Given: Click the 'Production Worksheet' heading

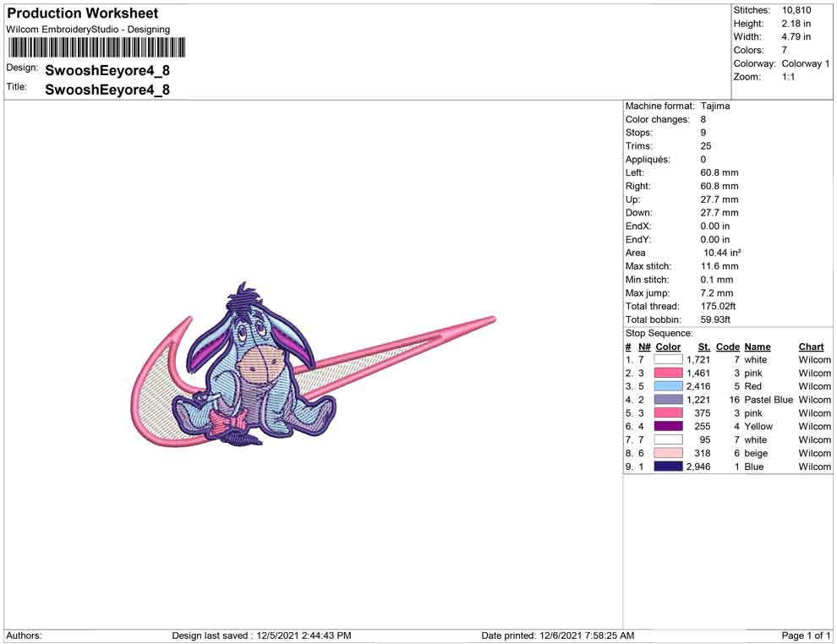Looking at the screenshot, I should click(83, 14).
